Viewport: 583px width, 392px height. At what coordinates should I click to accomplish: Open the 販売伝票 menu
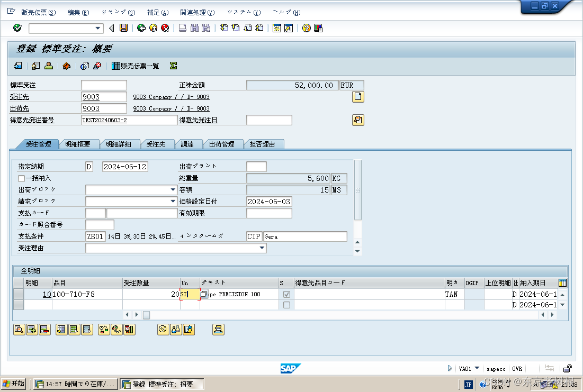pyautogui.click(x=38, y=12)
